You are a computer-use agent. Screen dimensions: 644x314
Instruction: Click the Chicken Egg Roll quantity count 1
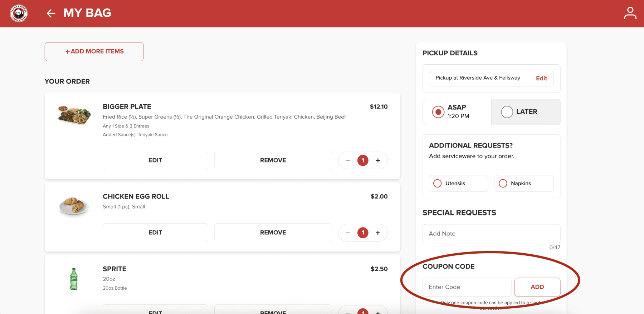(363, 233)
